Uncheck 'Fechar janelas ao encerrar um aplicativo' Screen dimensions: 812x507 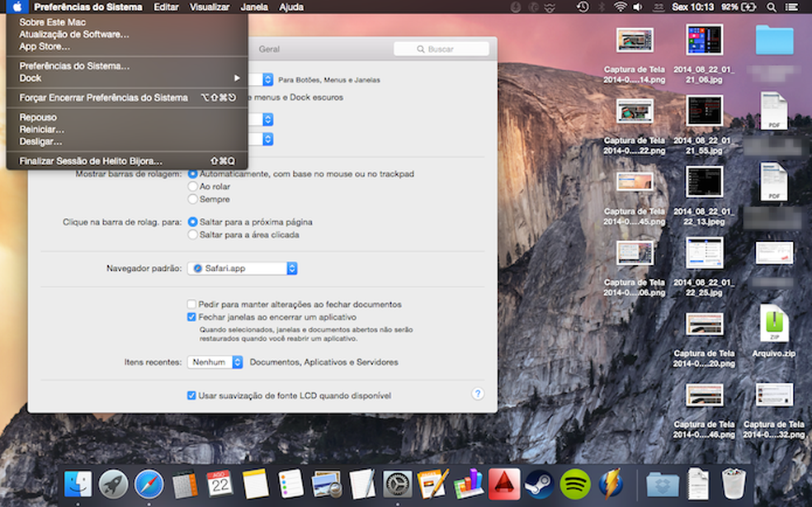pyautogui.click(x=191, y=317)
